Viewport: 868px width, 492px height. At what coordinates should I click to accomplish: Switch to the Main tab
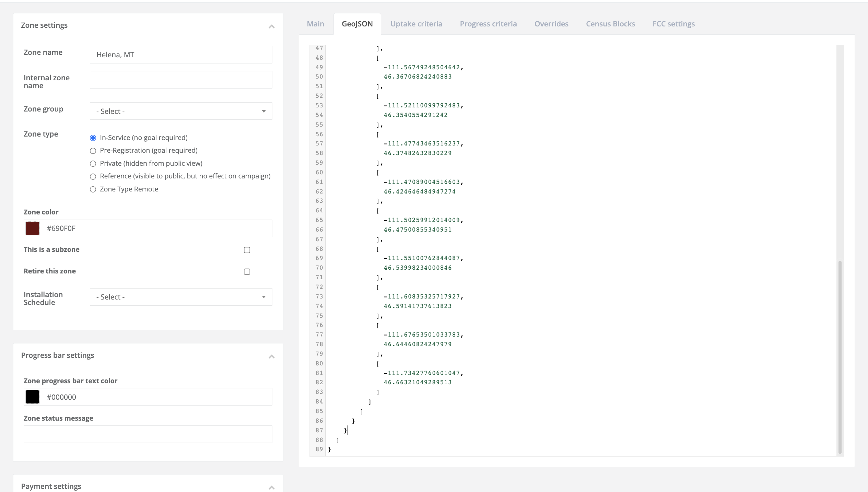click(315, 24)
